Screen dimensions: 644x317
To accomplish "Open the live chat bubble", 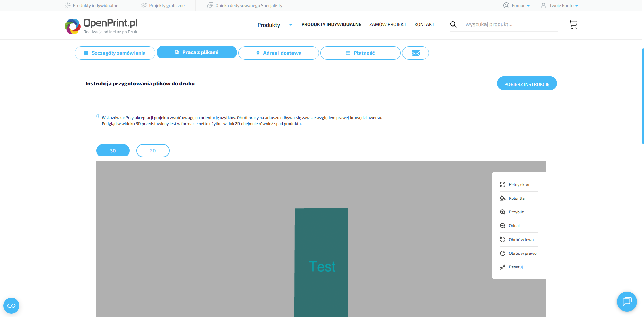I will click(x=626, y=301).
